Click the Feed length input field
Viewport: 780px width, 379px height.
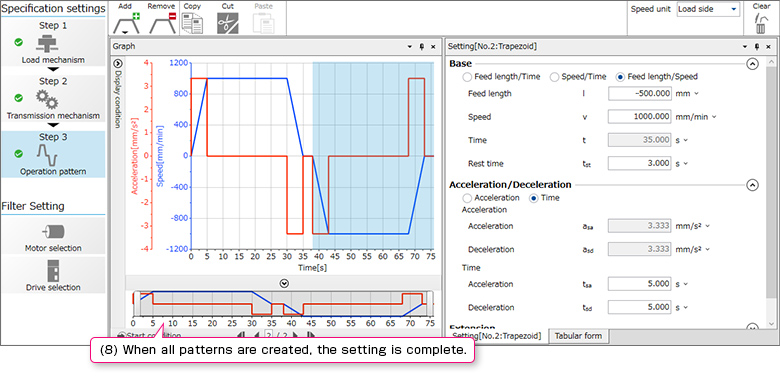(x=640, y=94)
